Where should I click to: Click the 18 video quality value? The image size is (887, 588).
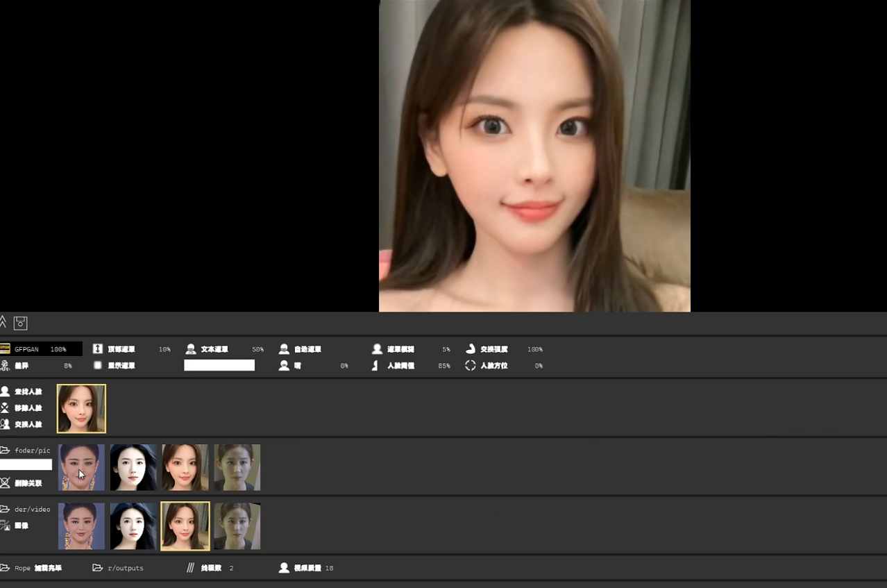click(329, 568)
